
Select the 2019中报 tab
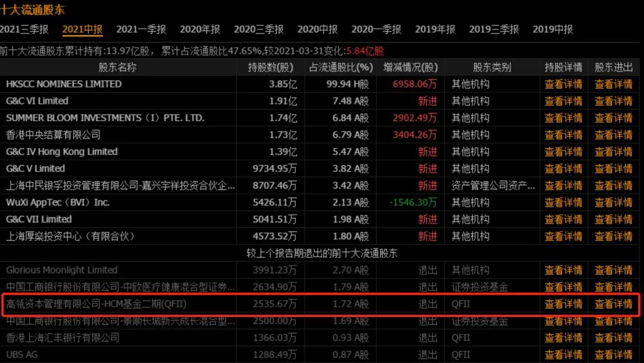coord(552,30)
